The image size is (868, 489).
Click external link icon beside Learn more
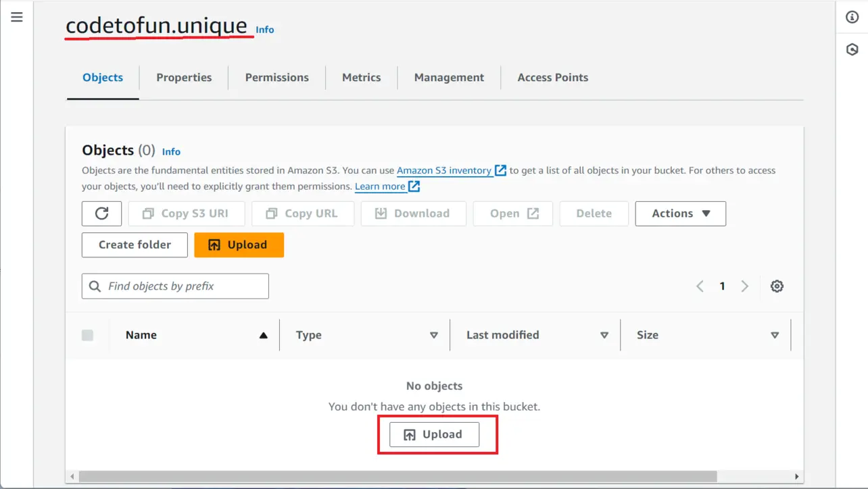coord(414,186)
